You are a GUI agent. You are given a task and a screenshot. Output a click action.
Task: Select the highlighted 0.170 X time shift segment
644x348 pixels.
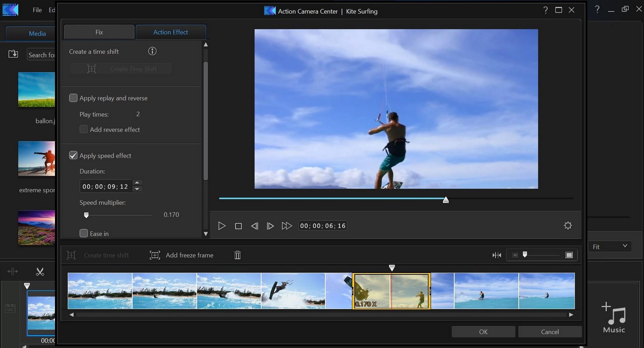pyautogui.click(x=391, y=291)
